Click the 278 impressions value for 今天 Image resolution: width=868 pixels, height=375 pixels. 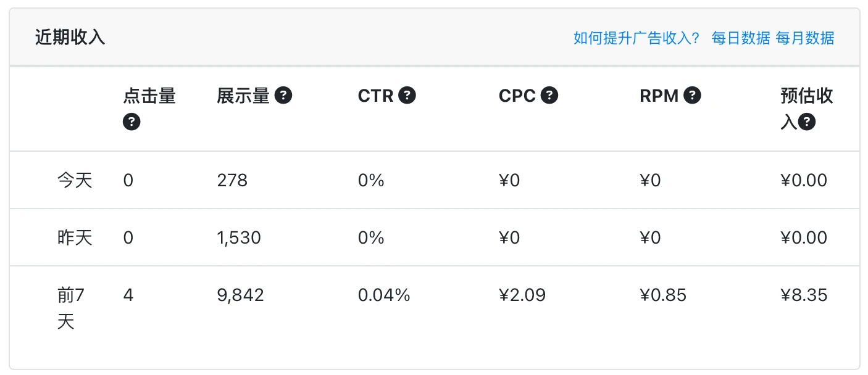tap(232, 180)
